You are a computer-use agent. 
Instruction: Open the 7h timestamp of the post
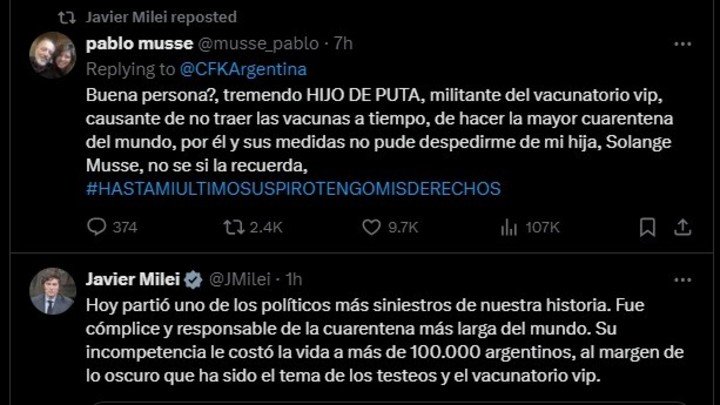343,44
